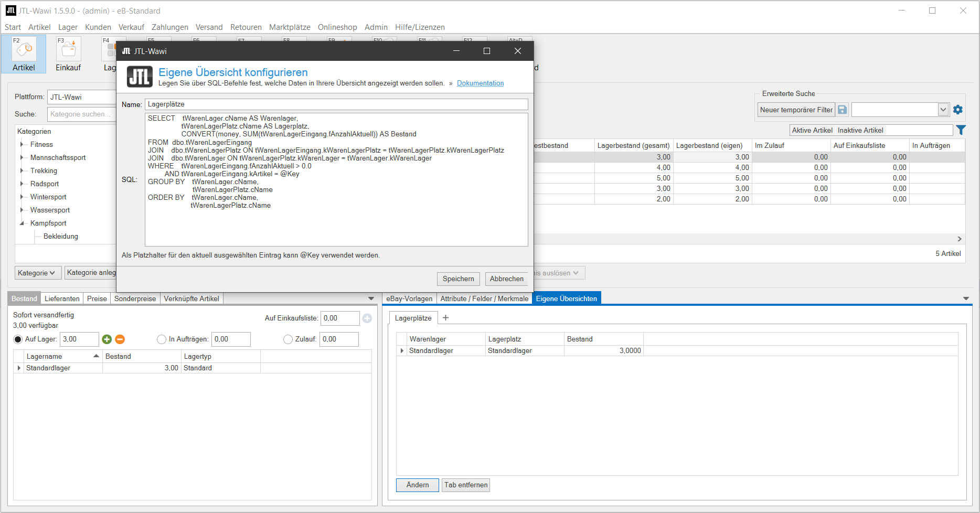The height and width of the screenshot is (513, 980).
Task: Switch to Attribute / Felder / Merkmale tab
Action: [484, 298]
